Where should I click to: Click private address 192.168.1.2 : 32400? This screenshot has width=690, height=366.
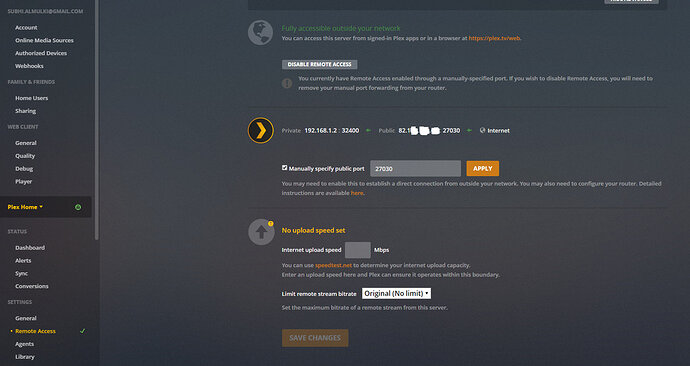tap(332, 130)
